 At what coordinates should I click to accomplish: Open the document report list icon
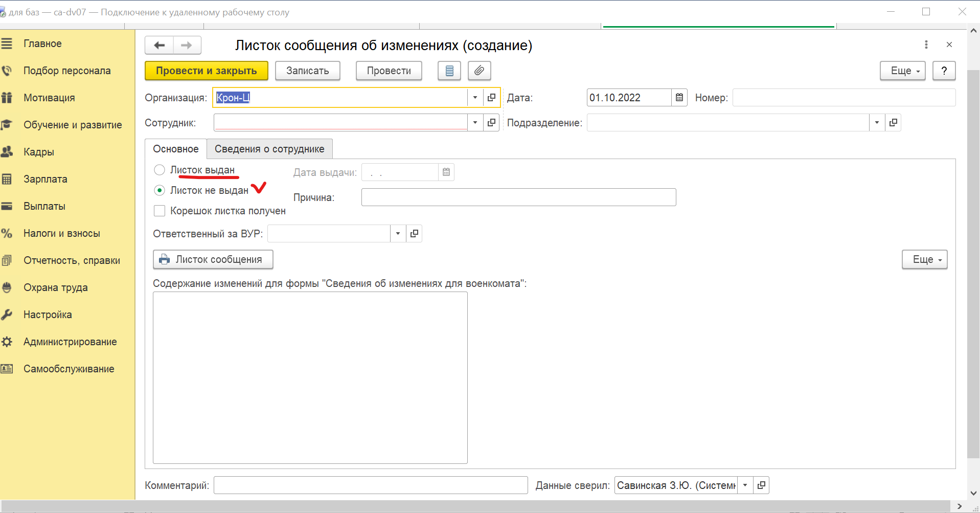(x=449, y=71)
